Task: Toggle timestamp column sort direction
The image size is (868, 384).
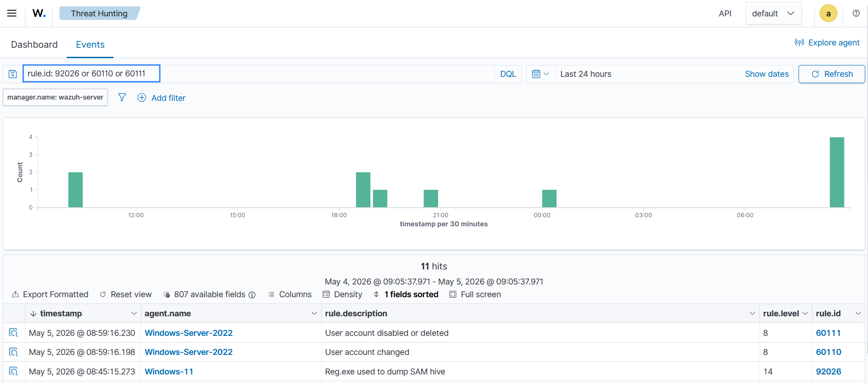Action: click(x=33, y=314)
